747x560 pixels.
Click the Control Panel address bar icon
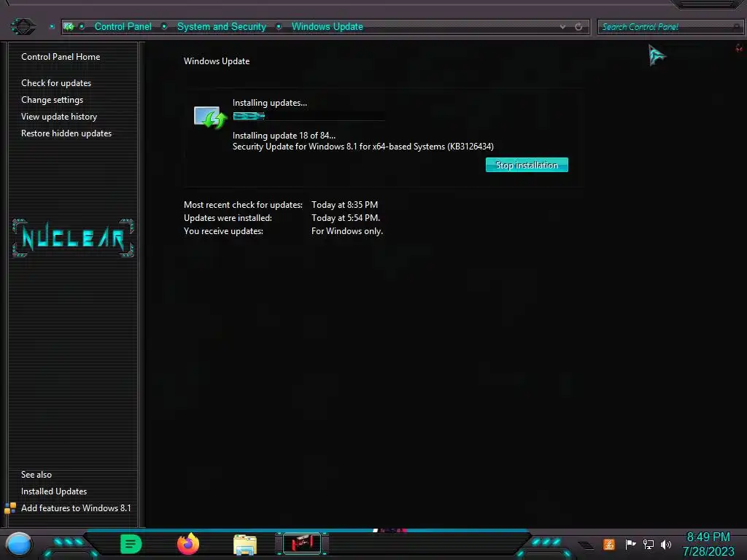point(69,27)
